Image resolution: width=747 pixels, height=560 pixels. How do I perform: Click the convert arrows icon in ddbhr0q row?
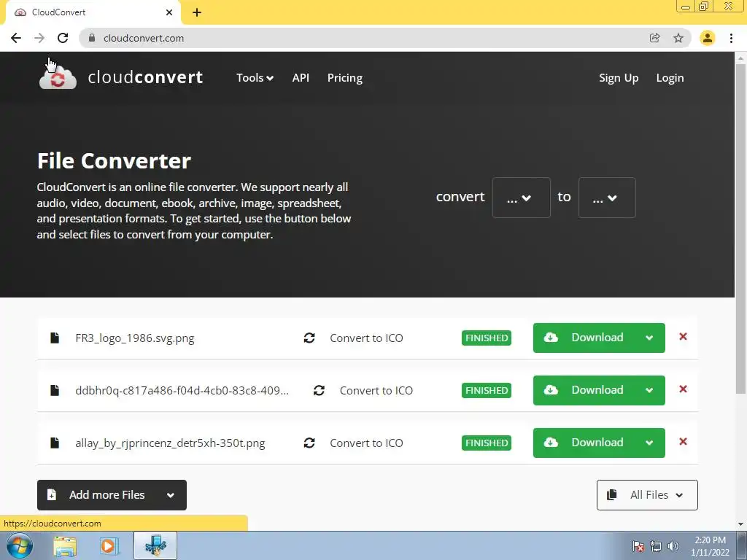[320, 391]
